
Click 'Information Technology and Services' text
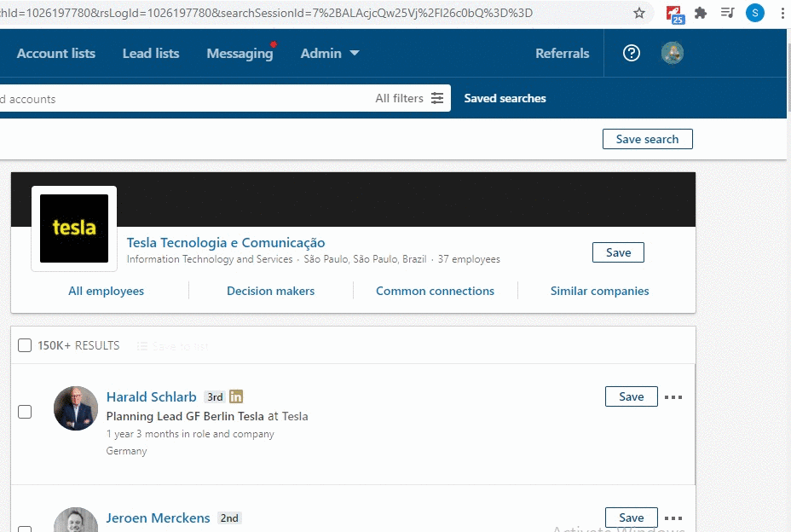210,259
